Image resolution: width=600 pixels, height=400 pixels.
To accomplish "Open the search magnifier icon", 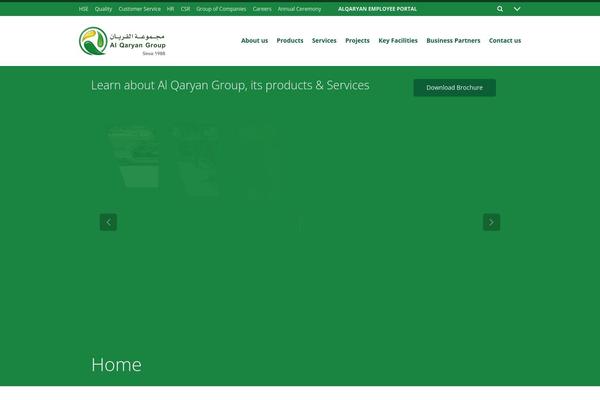I will click(x=500, y=9).
